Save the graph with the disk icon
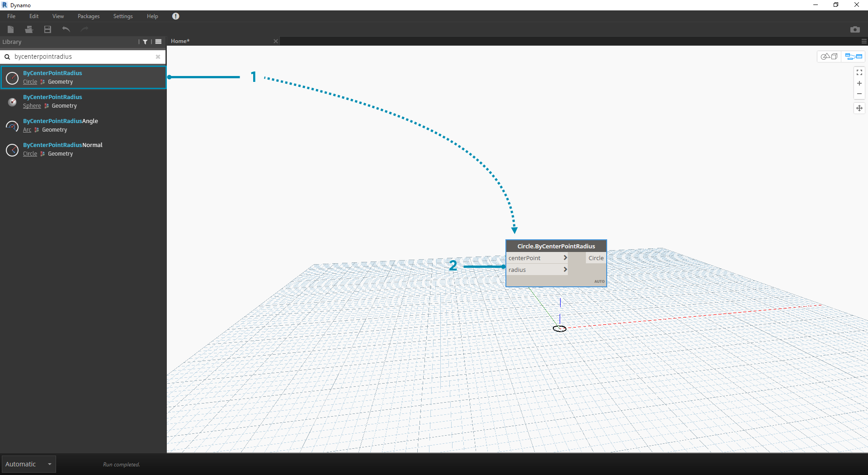This screenshot has width=868, height=475. tap(47, 29)
